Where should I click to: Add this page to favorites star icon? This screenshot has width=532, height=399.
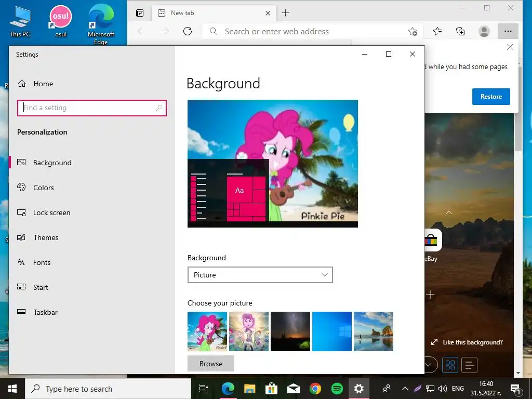pos(413,32)
